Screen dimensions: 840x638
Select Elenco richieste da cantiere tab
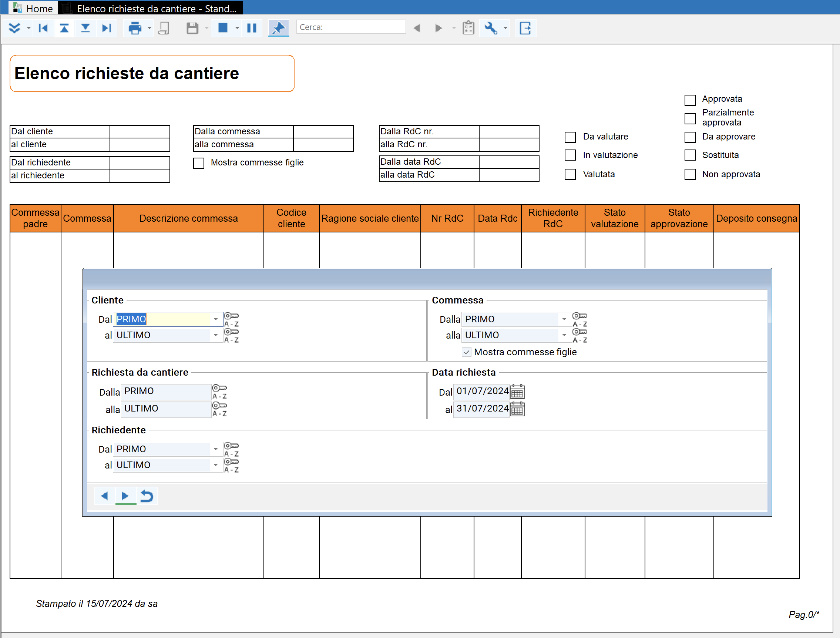[151, 8]
